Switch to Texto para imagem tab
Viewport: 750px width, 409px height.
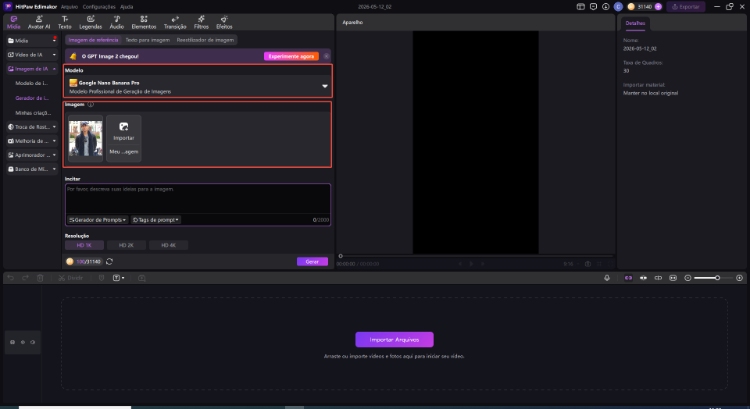[148, 40]
